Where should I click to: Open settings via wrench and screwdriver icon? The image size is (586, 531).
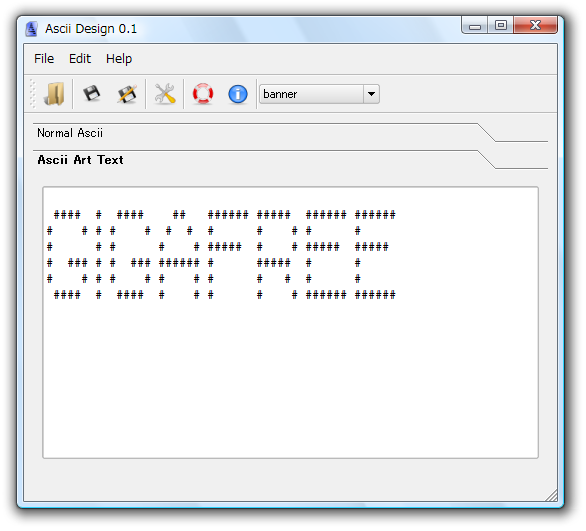click(165, 94)
